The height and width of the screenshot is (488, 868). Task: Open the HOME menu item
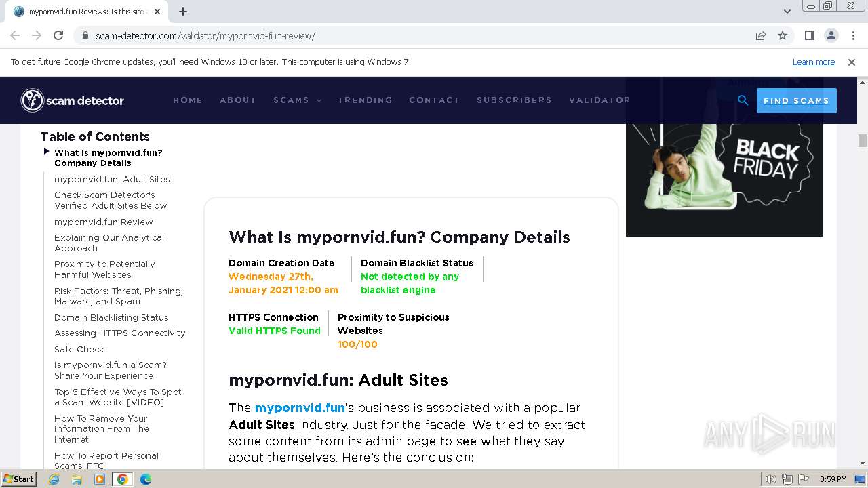click(188, 100)
